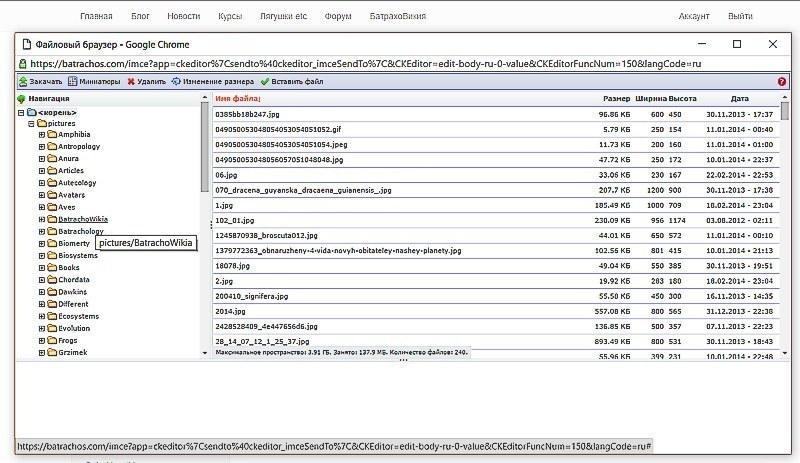This screenshot has width=800, height=463.
Task: Select the BatrachoWikia folder icon
Action: click(x=52, y=220)
